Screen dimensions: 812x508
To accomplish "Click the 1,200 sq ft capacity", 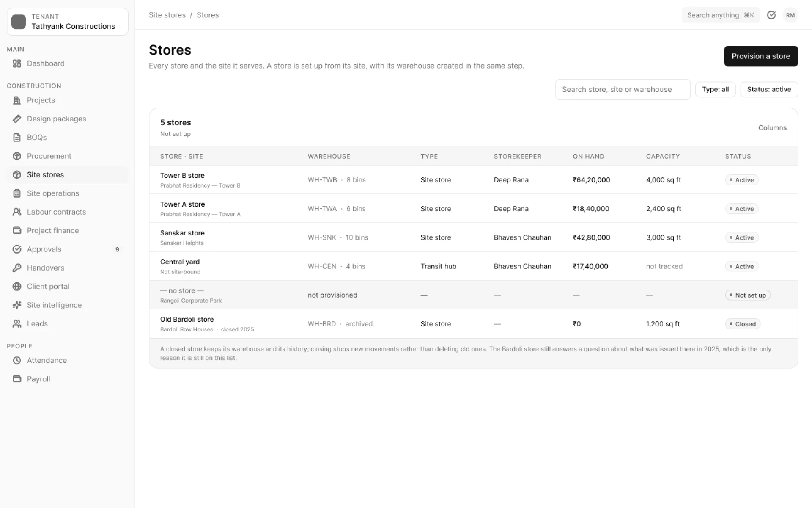I will click(663, 324).
